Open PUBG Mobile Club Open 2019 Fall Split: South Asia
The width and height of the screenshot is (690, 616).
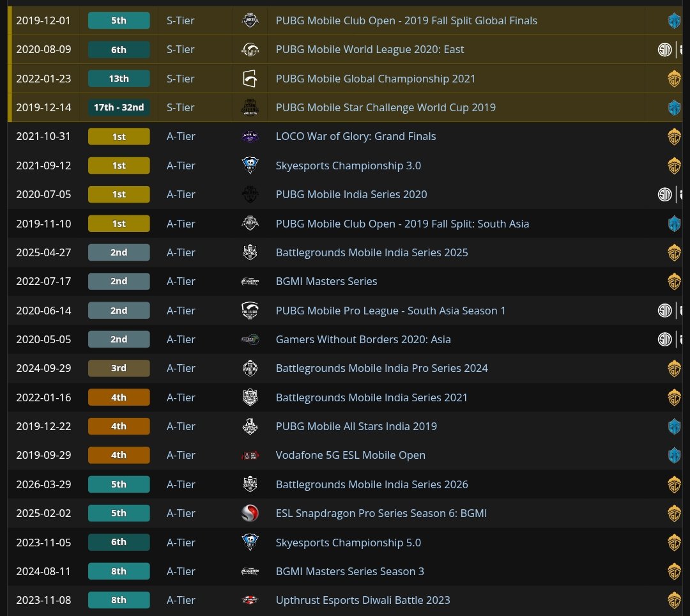coord(402,224)
